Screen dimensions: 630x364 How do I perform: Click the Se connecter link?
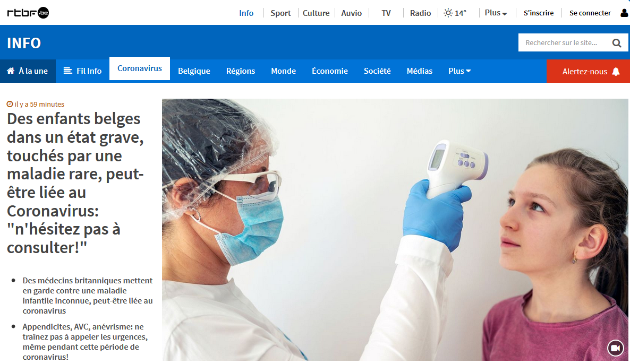pyautogui.click(x=590, y=13)
